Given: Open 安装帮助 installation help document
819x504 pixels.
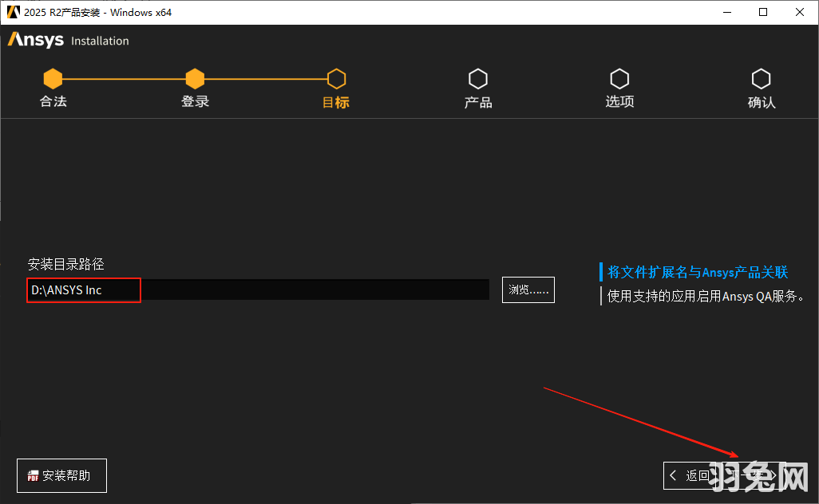Looking at the screenshot, I should pos(61,475).
